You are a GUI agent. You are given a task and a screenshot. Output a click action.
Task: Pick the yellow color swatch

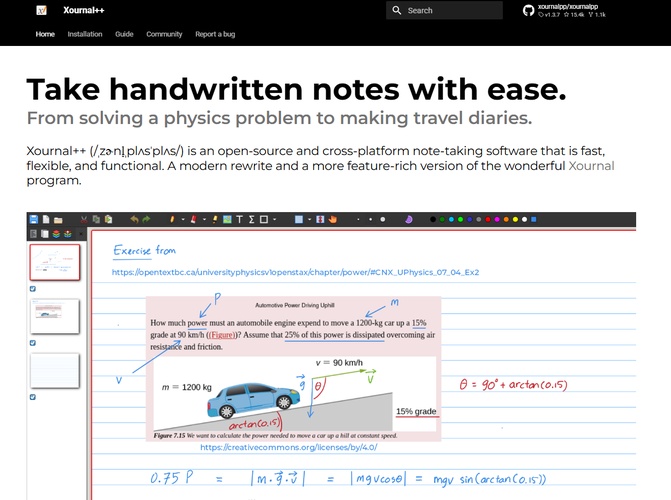[x=515, y=220]
